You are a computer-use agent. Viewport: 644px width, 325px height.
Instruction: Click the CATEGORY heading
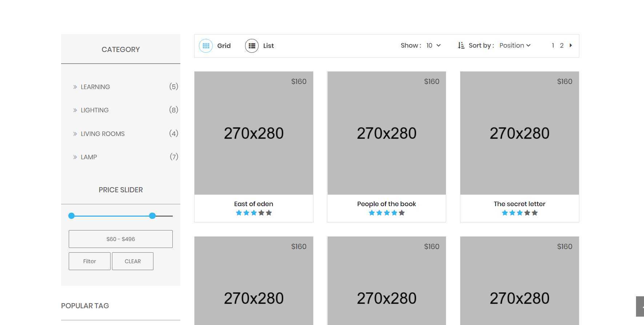point(121,49)
